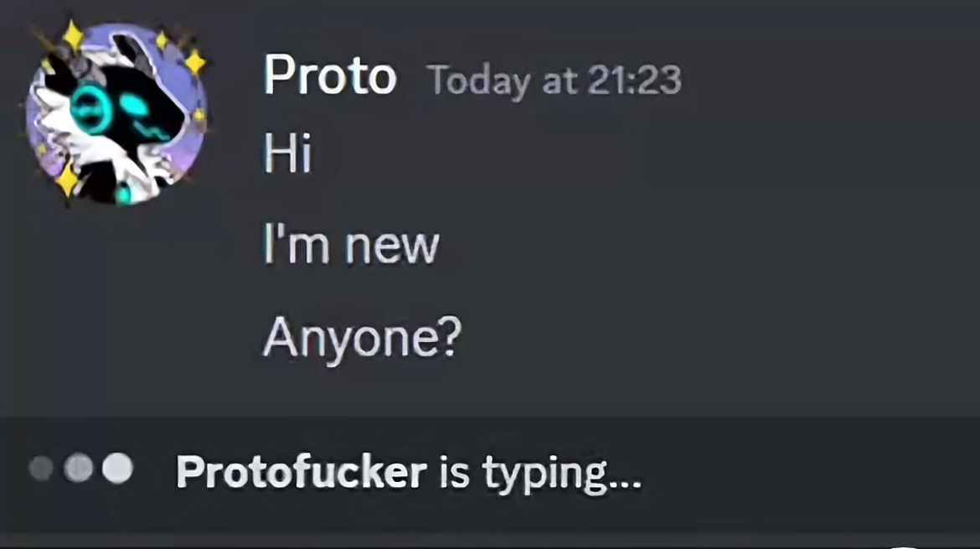
Task: Click the small sparkle on avatar's right edge
Action: pyautogui.click(x=199, y=116)
